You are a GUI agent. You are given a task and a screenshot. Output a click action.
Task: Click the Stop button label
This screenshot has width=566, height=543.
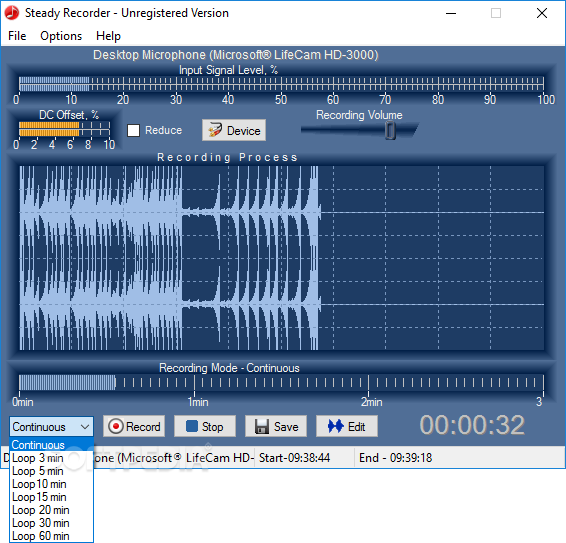[x=212, y=427]
